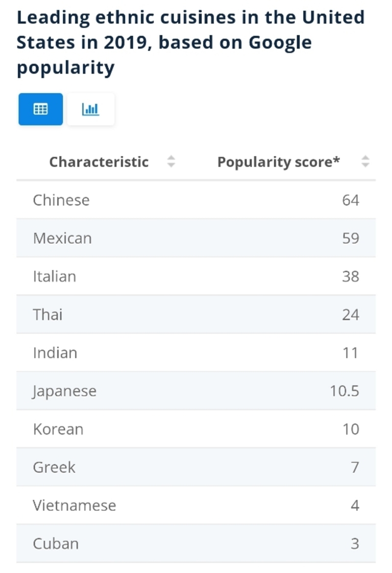
Task: Switch to bar chart view icon
Action: coord(91,109)
